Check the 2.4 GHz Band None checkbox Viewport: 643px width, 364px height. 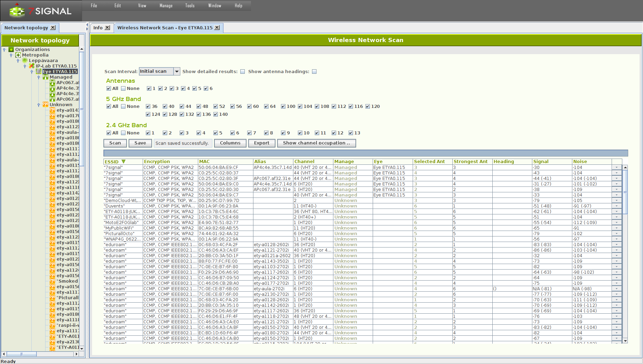(x=123, y=133)
